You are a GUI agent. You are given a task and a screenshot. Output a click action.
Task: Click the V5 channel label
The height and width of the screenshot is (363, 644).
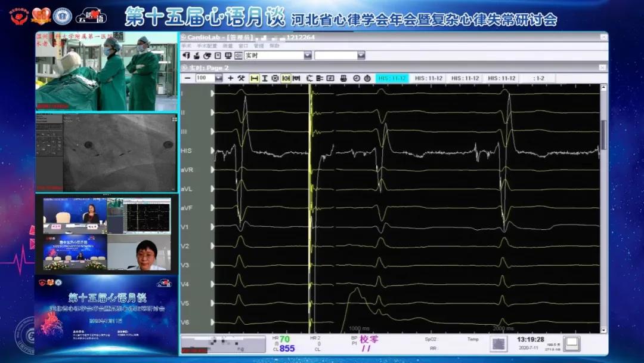click(x=185, y=303)
